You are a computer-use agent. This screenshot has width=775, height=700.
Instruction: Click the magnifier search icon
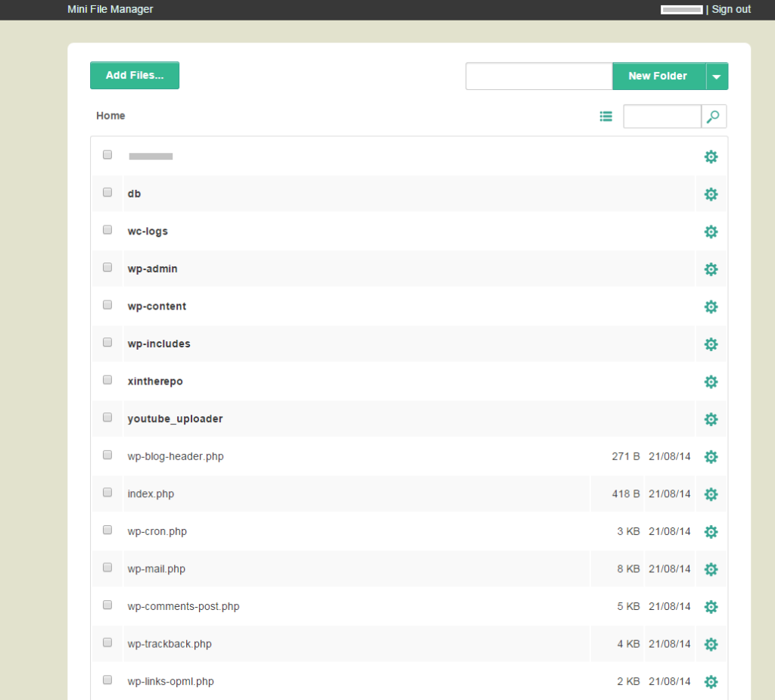point(713,117)
